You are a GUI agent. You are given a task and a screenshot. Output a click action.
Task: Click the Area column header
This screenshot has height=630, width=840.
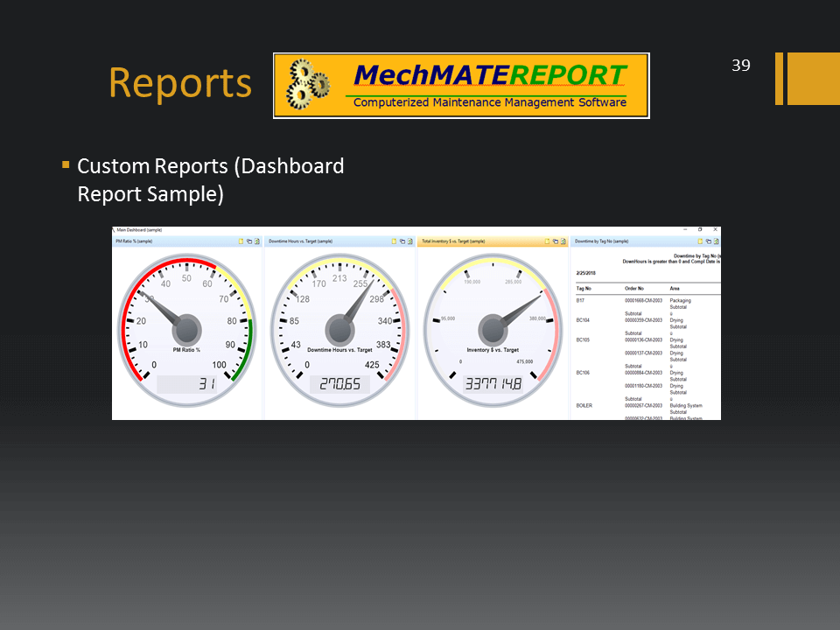pos(675,289)
